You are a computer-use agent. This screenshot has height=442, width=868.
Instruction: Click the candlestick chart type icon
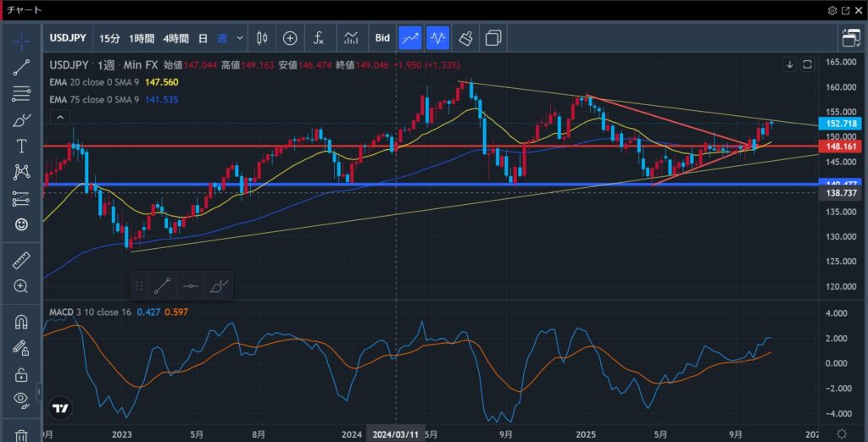[261, 38]
